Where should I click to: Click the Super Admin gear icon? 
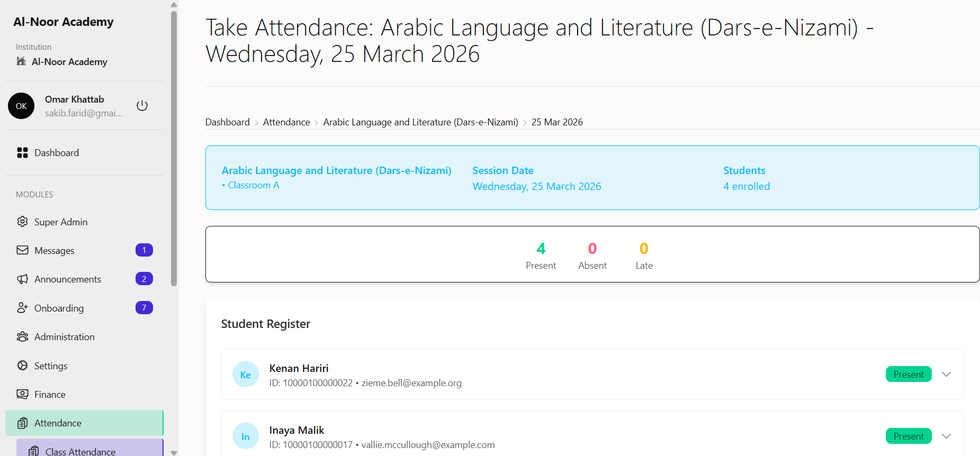click(x=22, y=222)
